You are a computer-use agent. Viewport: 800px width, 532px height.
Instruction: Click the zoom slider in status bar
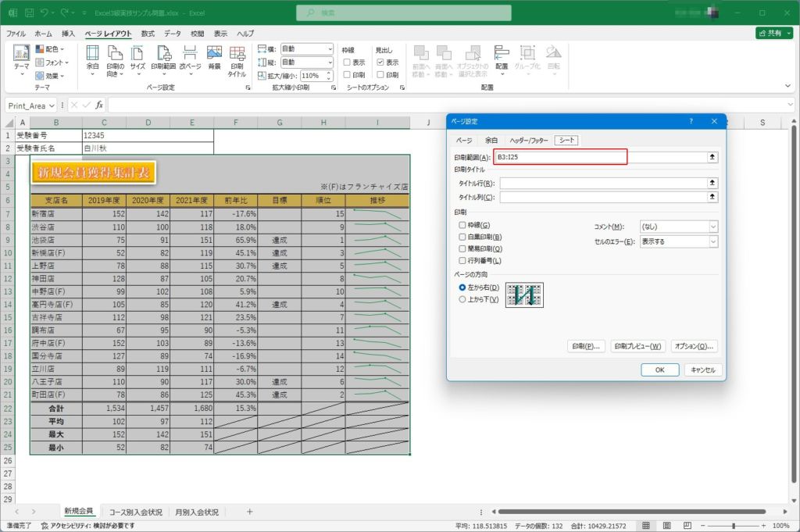point(734,526)
